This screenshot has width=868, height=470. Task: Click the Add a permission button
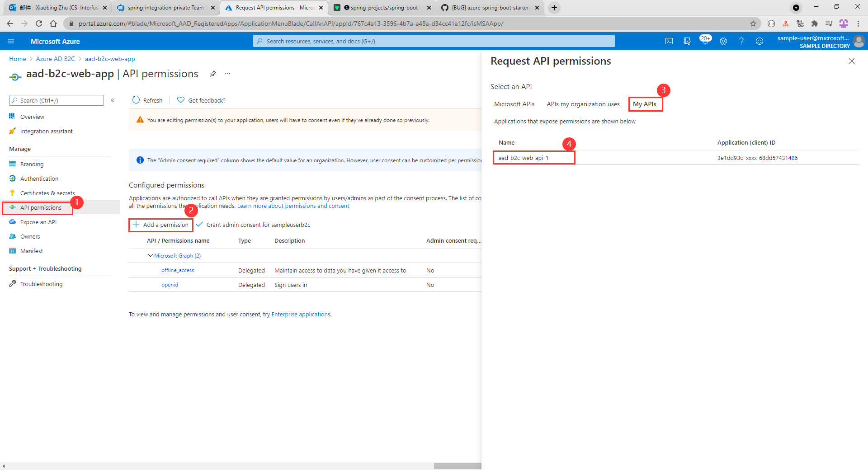[161, 225]
